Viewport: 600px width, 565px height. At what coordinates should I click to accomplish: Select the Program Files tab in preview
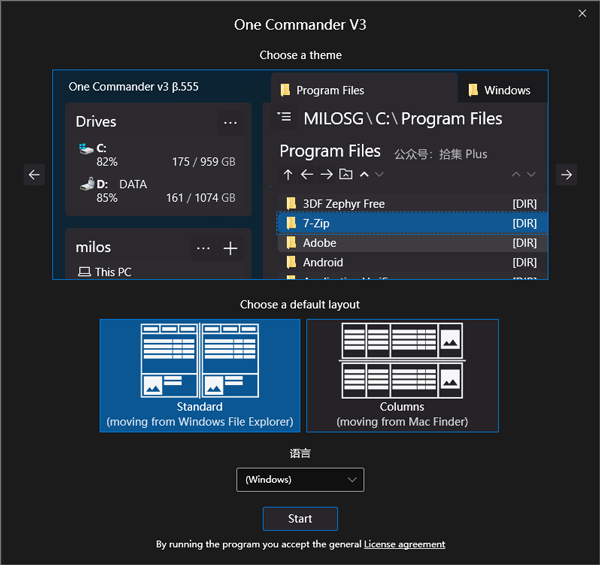(x=364, y=90)
